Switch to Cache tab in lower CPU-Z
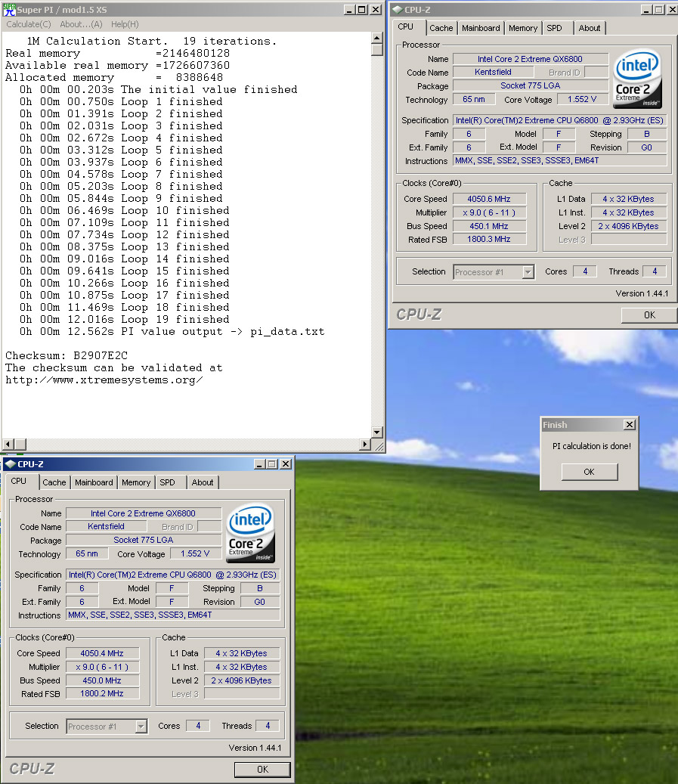 pyautogui.click(x=54, y=482)
